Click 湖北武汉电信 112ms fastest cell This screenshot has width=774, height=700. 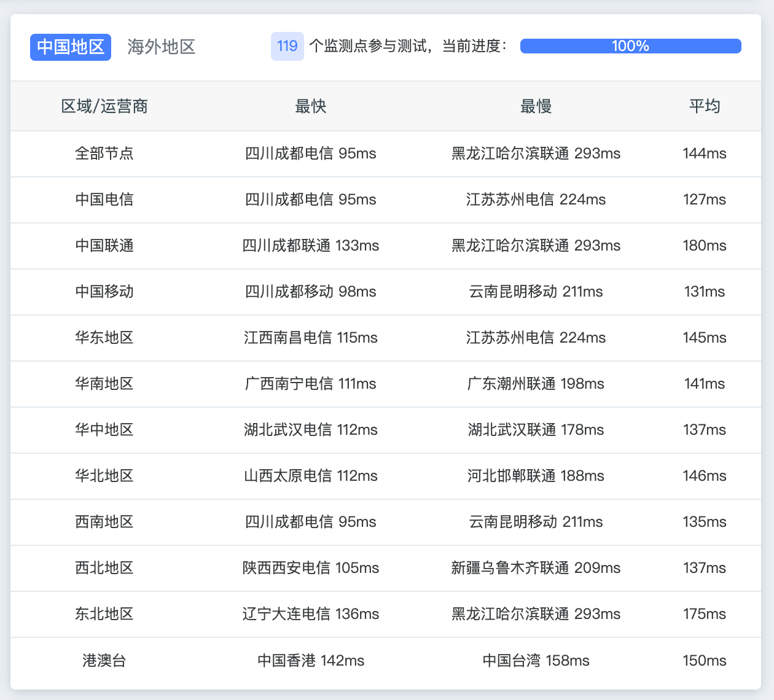(311, 429)
